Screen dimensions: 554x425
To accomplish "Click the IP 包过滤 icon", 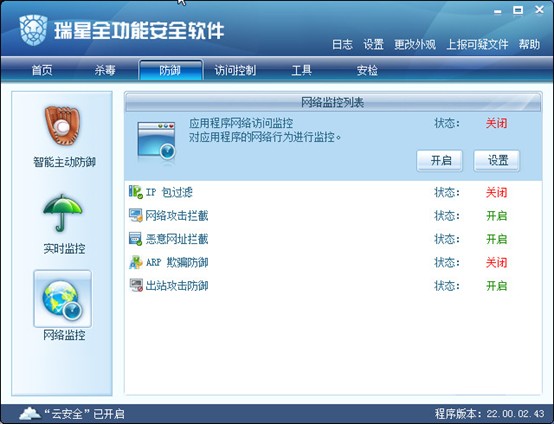I will point(136,192).
